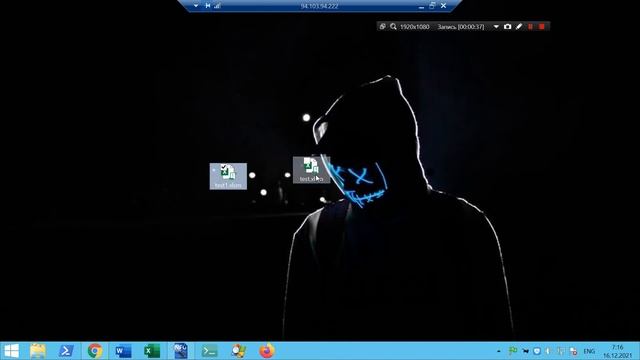640x360 pixels.
Task: Pause the recording
Action: click(530, 27)
